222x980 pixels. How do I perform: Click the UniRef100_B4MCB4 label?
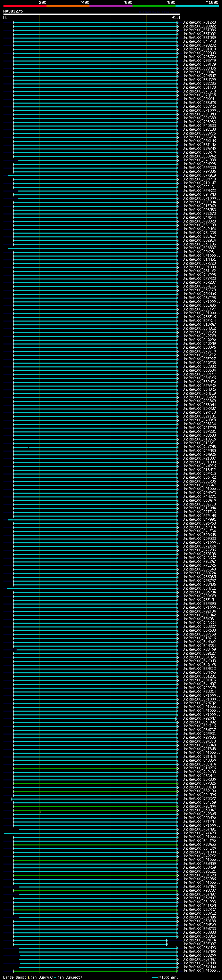(199, 646)
